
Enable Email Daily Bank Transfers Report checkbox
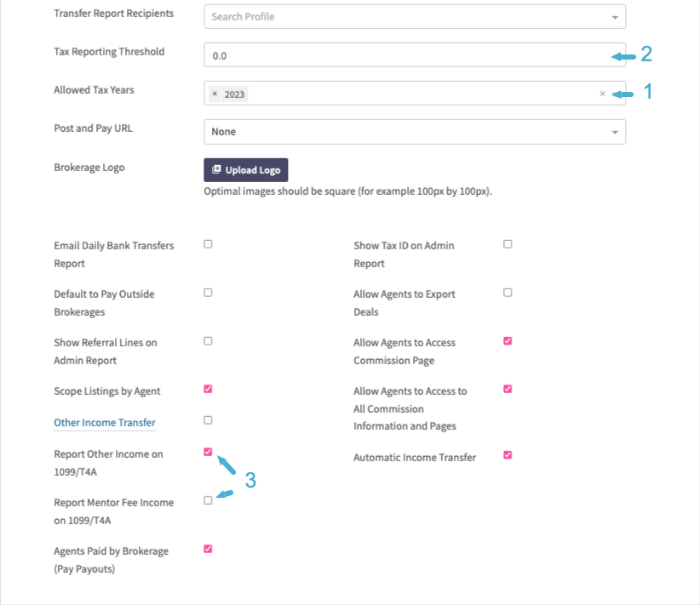click(x=208, y=244)
